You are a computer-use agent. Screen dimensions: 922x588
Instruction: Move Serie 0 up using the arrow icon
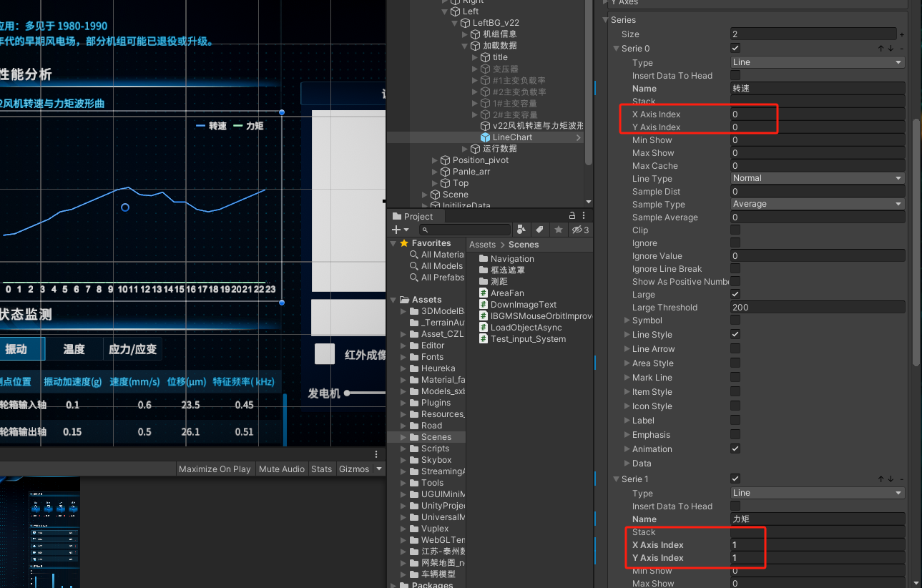click(x=881, y=48)
